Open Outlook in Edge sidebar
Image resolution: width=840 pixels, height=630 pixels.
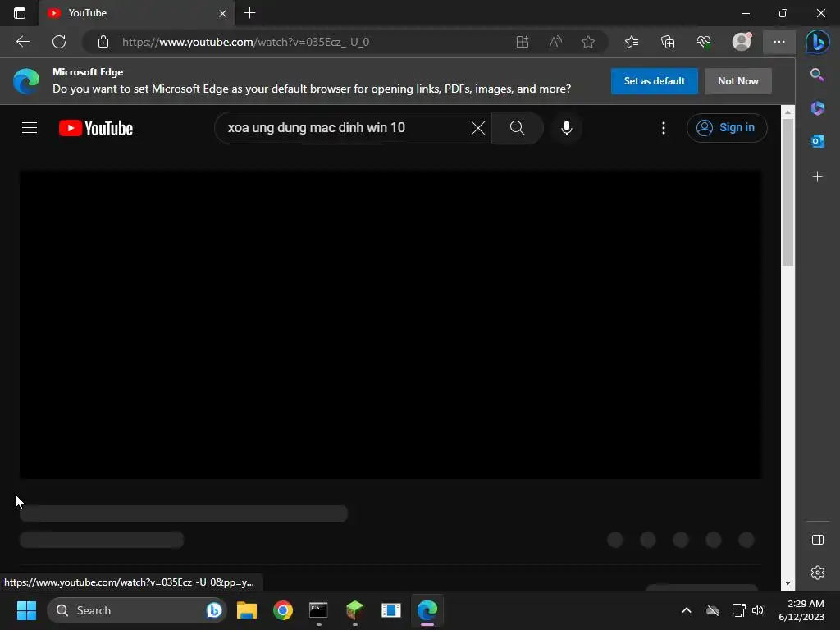coord(817,141)
